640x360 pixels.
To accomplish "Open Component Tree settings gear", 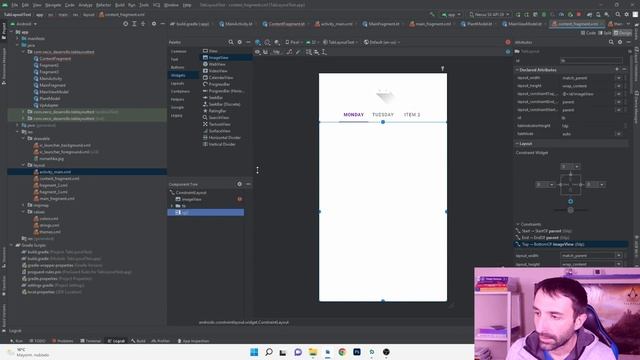I will coord(240,184).
